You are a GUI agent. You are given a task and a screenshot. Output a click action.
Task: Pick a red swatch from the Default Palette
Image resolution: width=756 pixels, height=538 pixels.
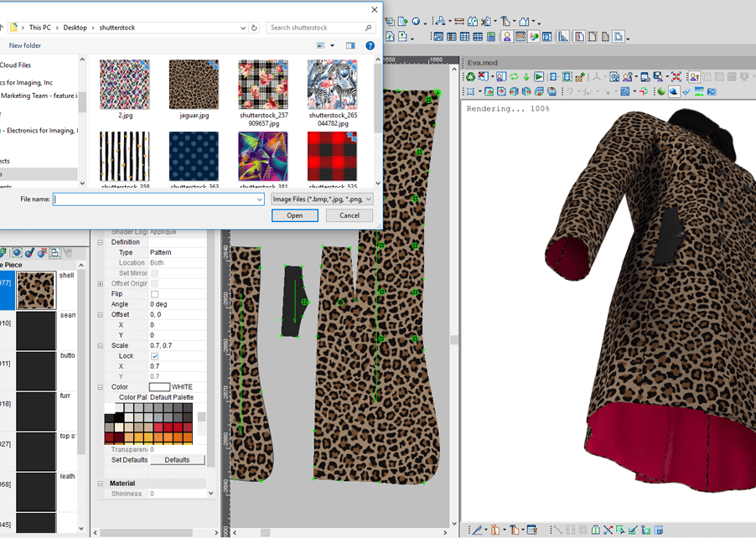tap(159, 427)
